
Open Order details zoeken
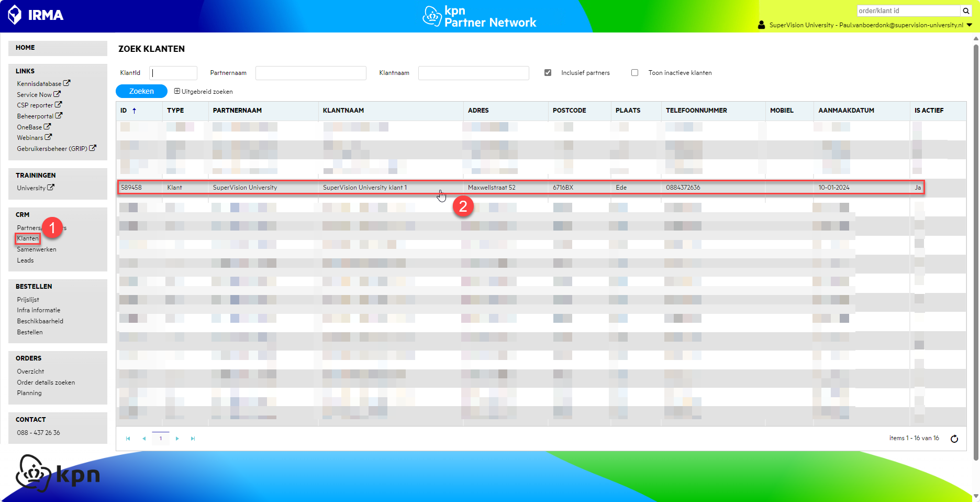point(46,383)
